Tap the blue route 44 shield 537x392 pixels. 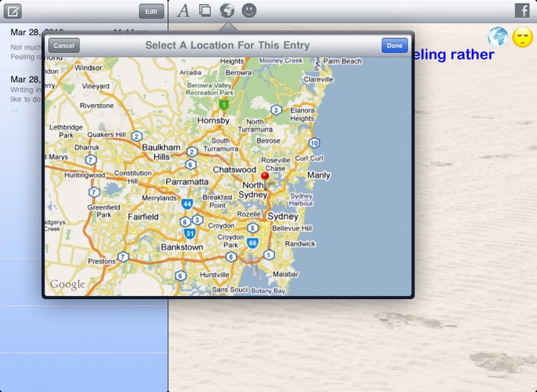click(187, 204)
